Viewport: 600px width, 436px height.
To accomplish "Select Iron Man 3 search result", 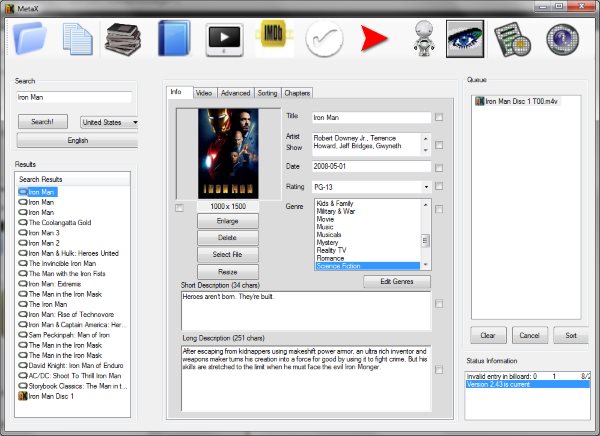I will 39,233.
